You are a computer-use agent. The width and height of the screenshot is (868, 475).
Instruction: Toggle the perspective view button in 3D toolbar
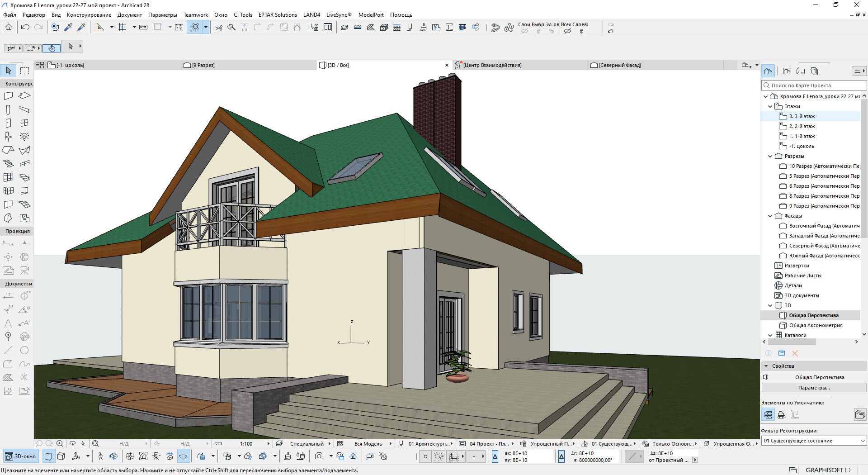pos(48,456)
